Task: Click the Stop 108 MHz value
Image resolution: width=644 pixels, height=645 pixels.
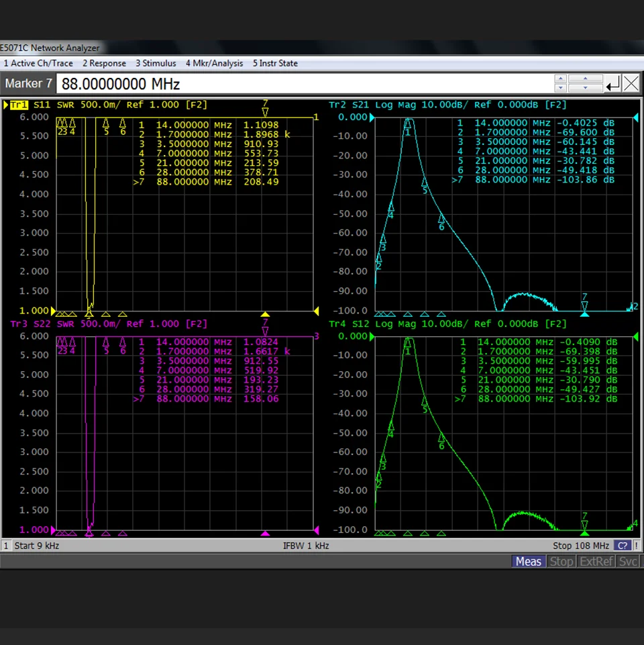Action: [581, 546]
